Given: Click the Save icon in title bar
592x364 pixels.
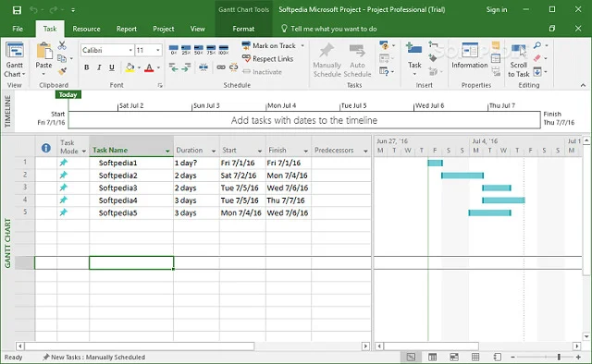Looking at the screenshot, I should coord(17,10).
